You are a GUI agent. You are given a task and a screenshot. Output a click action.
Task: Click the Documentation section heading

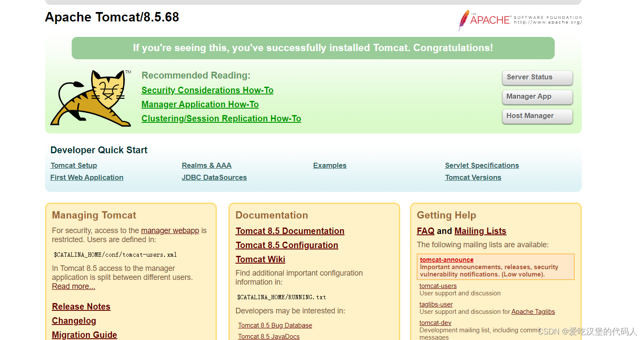(x=272, y=216)
